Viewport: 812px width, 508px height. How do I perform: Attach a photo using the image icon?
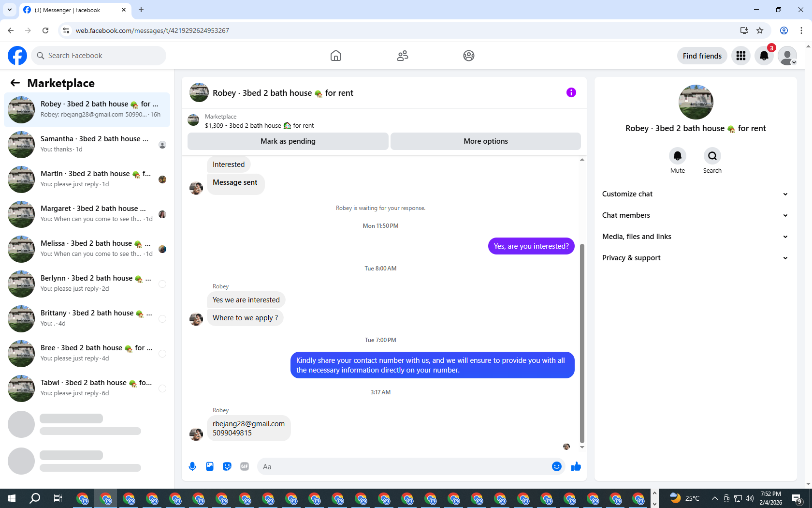coord(210,466)
